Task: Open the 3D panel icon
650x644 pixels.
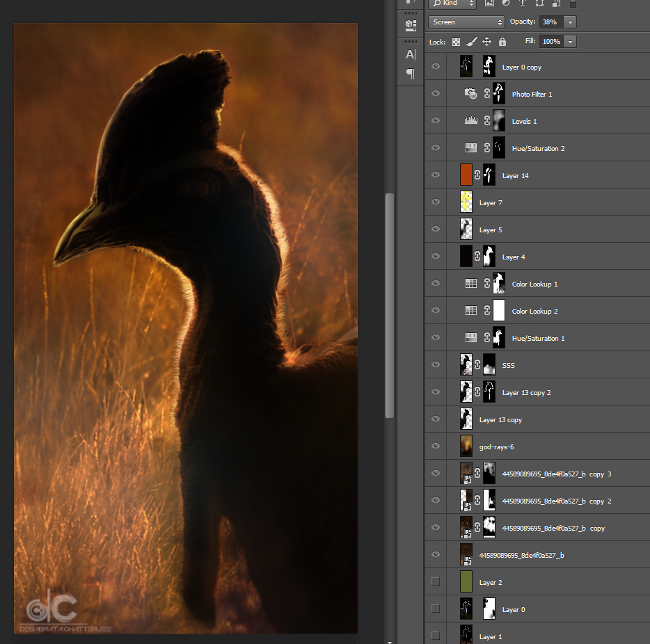Action: (x=411, y=25)
